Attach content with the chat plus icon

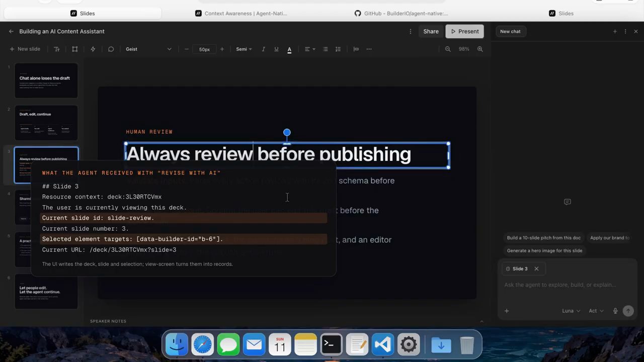[507, 311]
